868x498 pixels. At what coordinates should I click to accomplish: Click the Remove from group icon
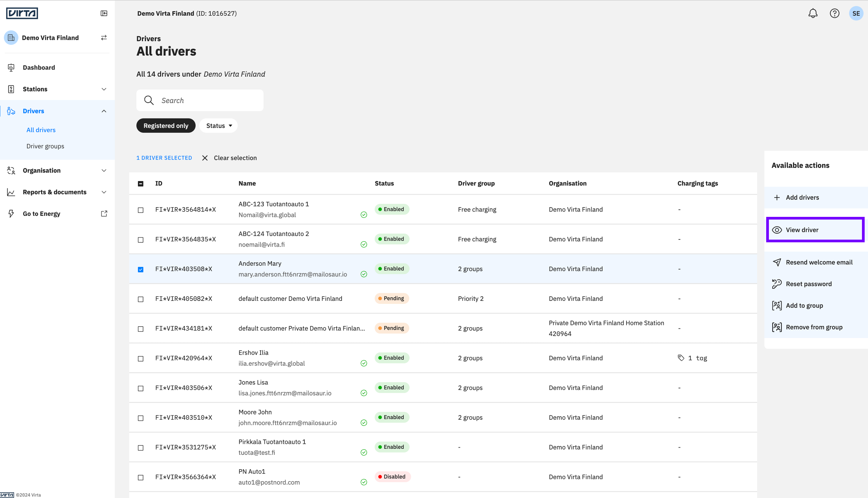click(x=777, y=327)
